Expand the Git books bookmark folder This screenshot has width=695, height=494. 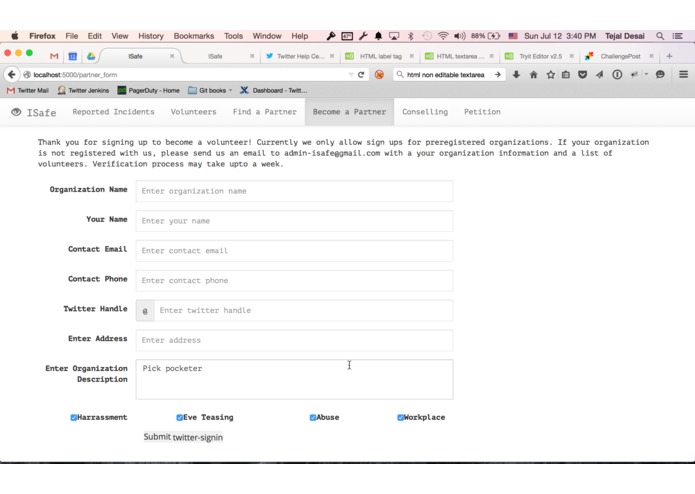[x=210, y=90]
